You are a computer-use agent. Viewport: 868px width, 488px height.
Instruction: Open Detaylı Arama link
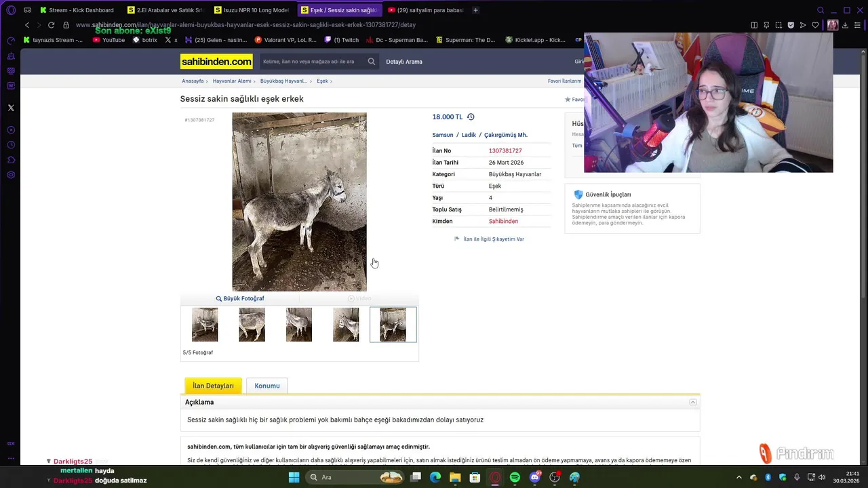click(x=404, y=62)
